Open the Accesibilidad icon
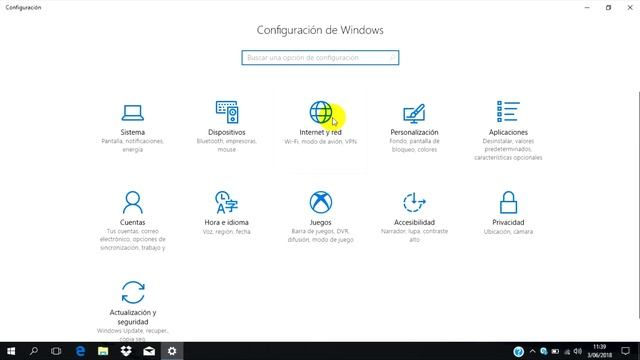The height and width of the screenshot is (360, 640). [x=414, y=202]
